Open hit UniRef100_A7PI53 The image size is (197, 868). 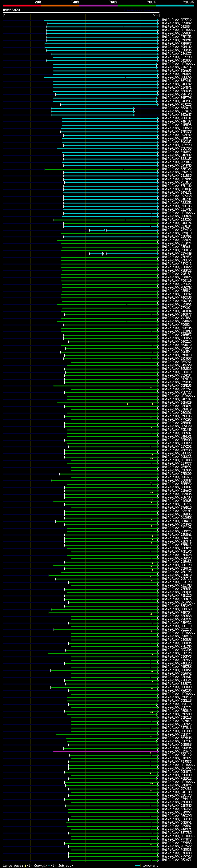(176, 37)
